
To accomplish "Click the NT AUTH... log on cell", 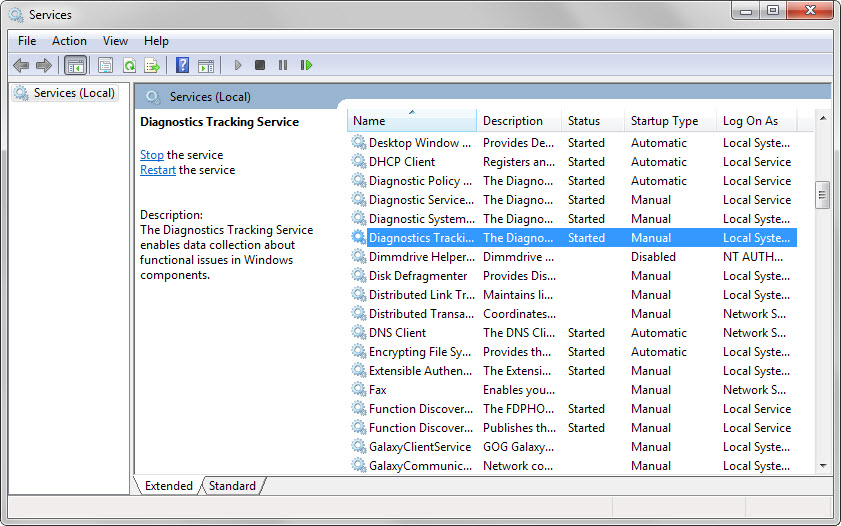I will [x=753, y=257].
